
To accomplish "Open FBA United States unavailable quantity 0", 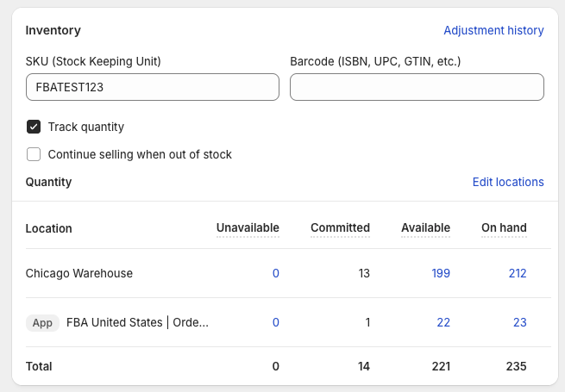I will pyautogui.click(x=276, y=322).
